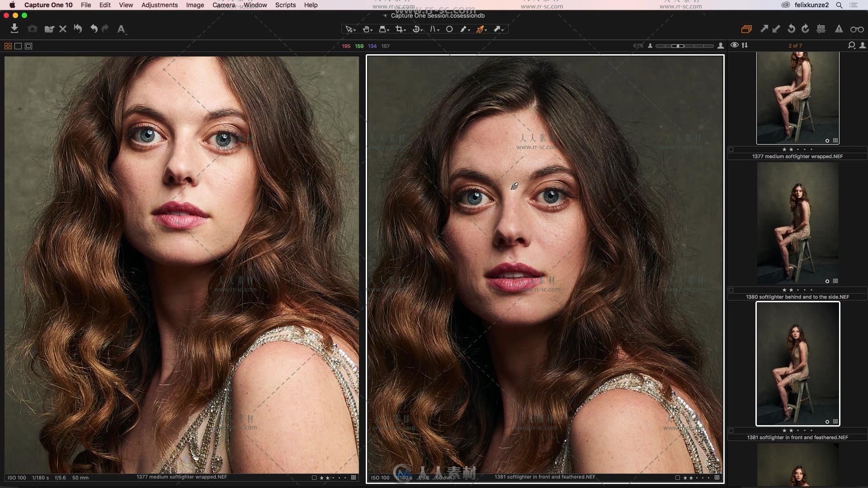Click gear adjustments icon on 1377 thumbnail

coord(827,141)
